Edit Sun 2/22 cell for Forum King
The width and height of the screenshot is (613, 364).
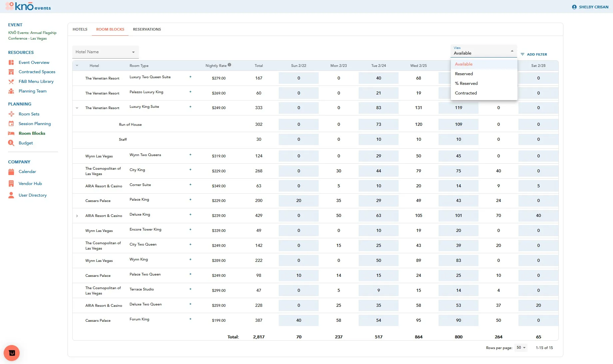299,320
